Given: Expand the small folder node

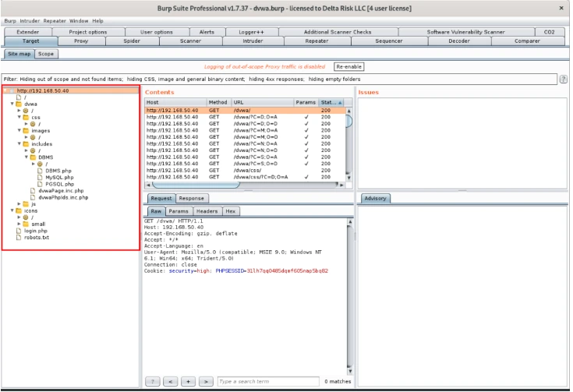Looking at the screenshot, I should click(x=19, y=224).
